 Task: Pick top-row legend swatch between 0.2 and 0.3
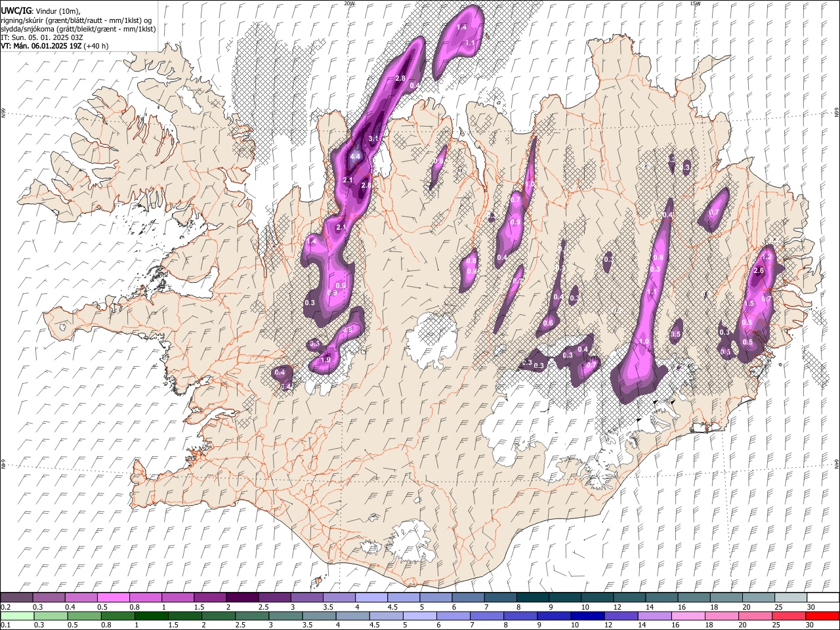coord(16,597)
